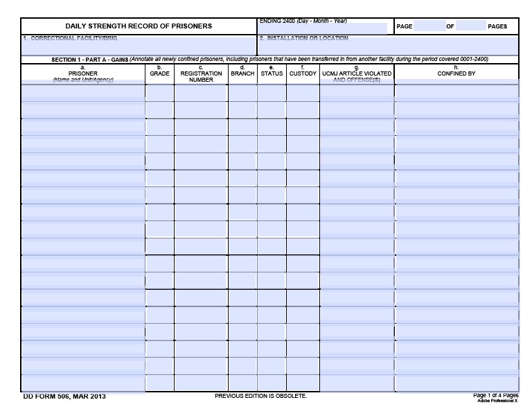
Task: Click the first row UCMJ Article cell
Action: point(357,93)
